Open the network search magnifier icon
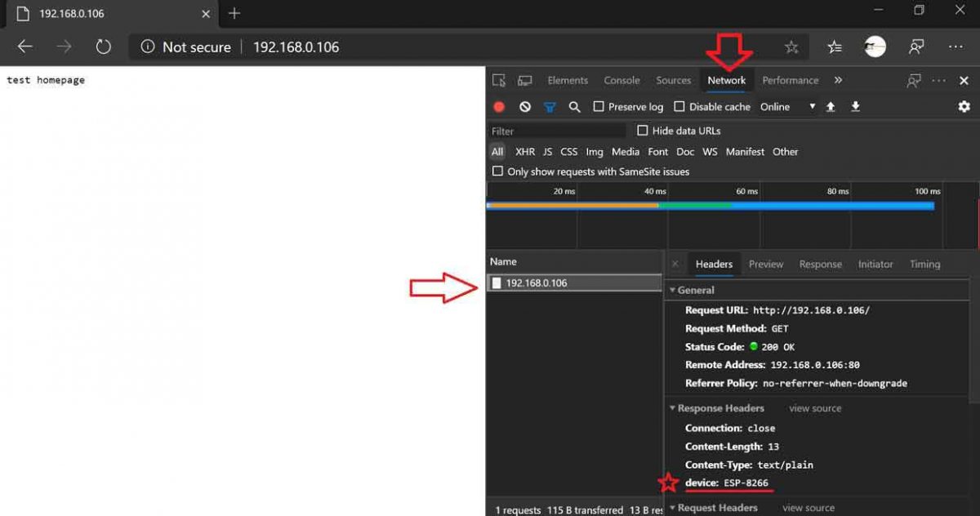The width and height of the screenshot is (980, 516). 575,107
